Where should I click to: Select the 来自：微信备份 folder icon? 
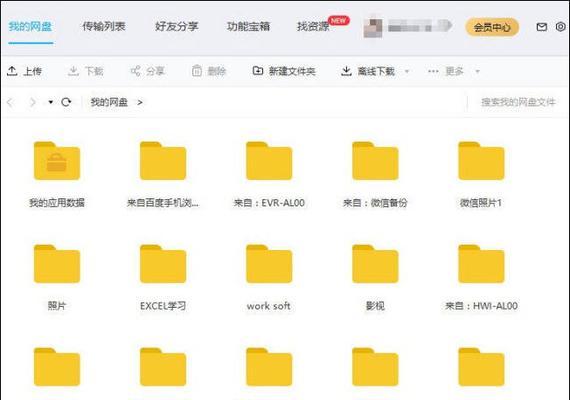[375, 161]
